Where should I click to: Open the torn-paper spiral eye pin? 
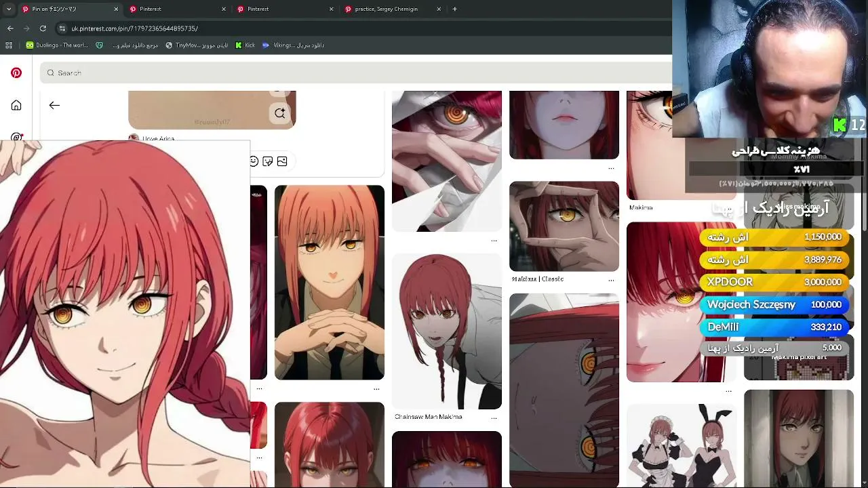(x=447, y=161)
